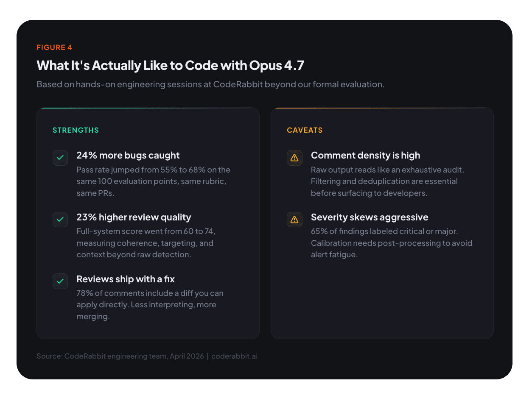Select the "CAVEATS" section label
The height and width of the screenshot is (401, 532).
pos(305,130)
